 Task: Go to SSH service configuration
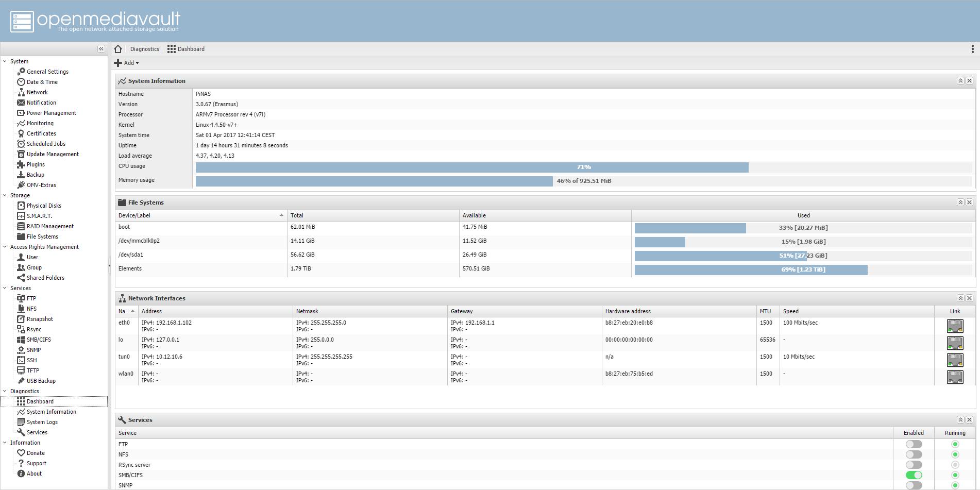32,360
